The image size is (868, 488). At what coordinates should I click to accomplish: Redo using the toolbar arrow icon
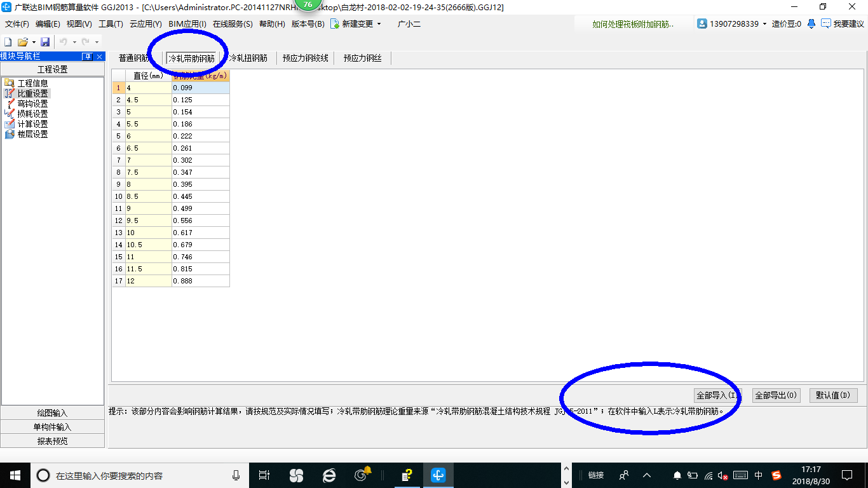click(85, 42)
